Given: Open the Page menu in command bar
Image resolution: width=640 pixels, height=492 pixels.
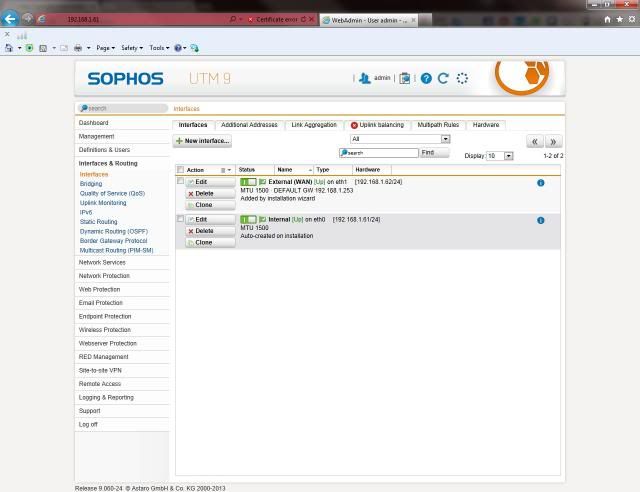Looking at the screenshot, I should [105, 48].
